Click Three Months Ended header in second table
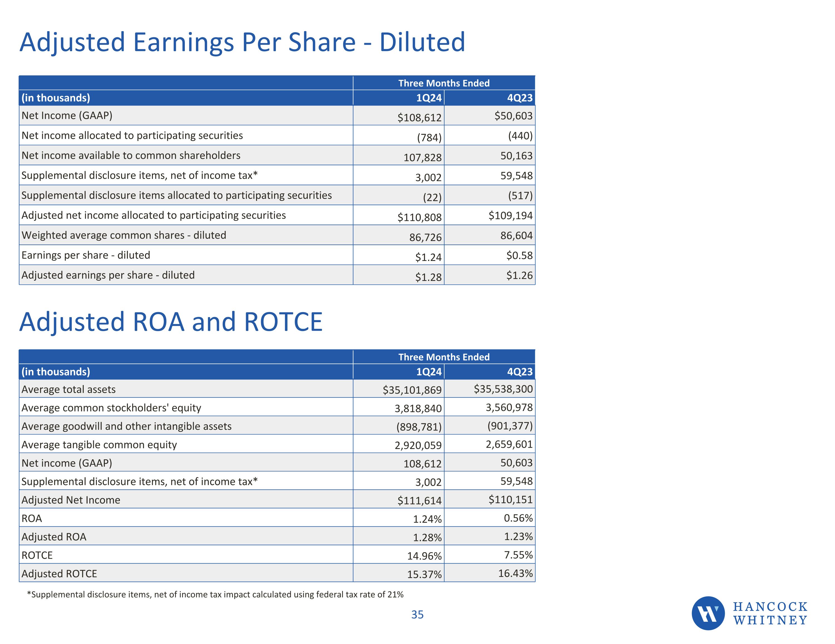835x644 pixels. point(444,357)
